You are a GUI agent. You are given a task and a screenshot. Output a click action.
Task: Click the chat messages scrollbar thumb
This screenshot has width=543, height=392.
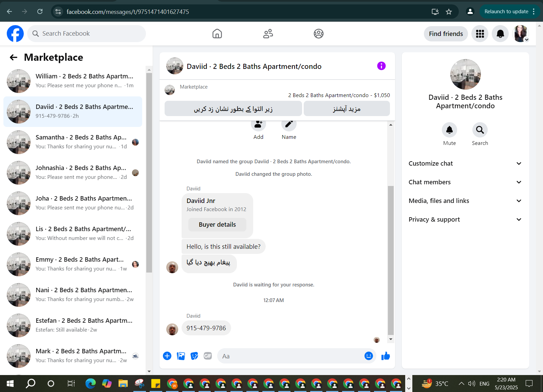click(391, 260)
